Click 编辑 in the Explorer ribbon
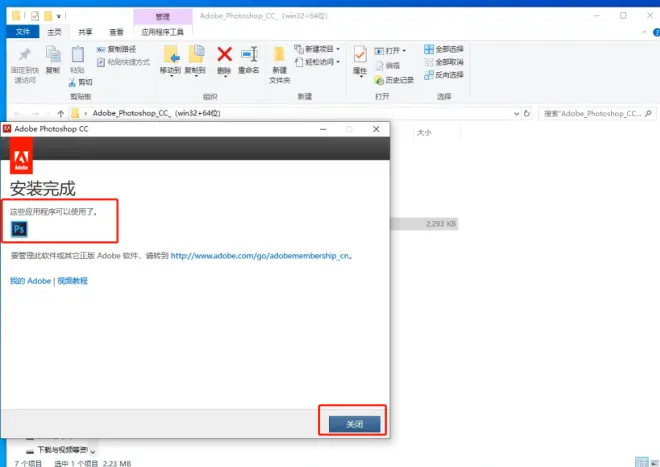This screenshot has width=660, height=467. click(x=388, y=65)
